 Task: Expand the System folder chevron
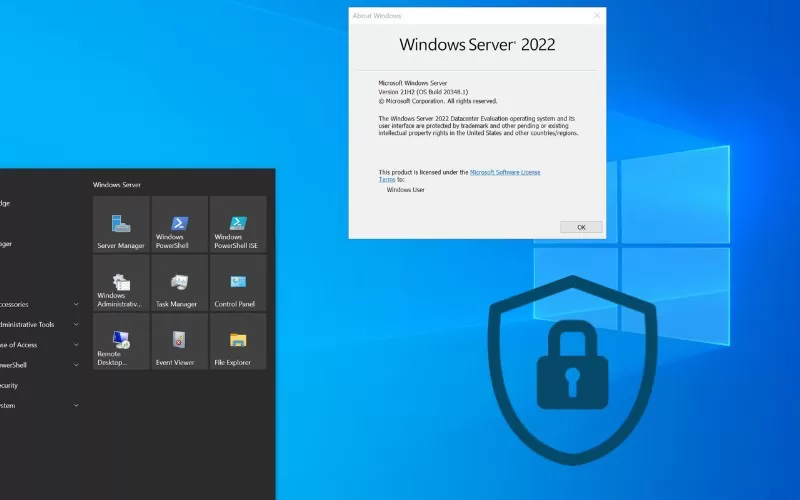tap(76, 405)
